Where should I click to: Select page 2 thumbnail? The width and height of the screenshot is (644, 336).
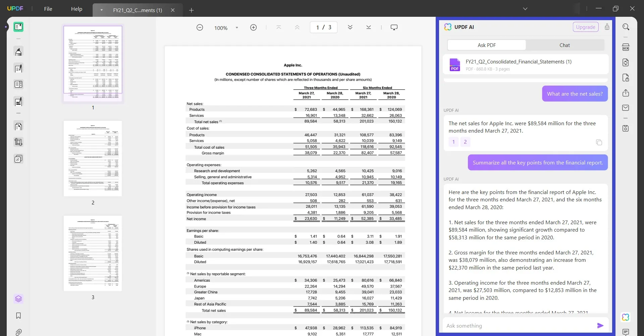click(x=93, y=158)
